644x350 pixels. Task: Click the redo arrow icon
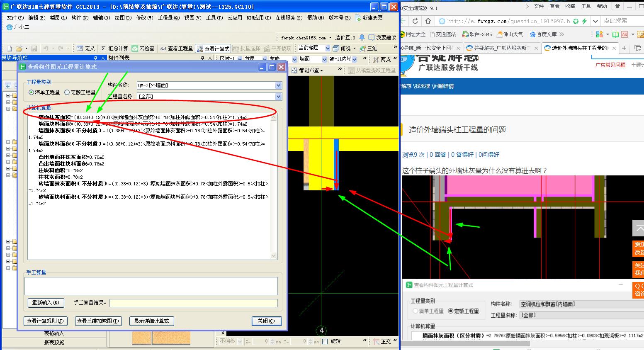pos(61,49)
